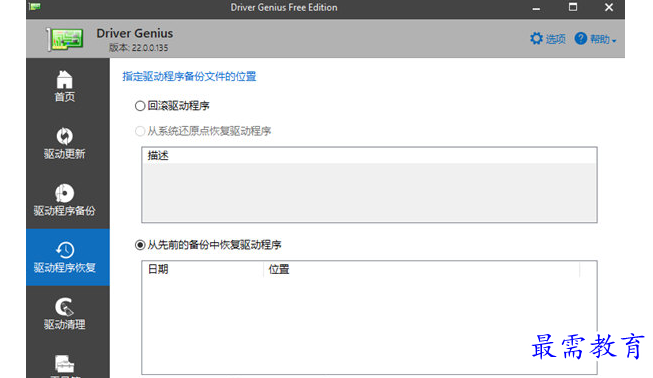Click the toolbox icon at sidebar bottom
The width and height of the screenshot is (653, 378).
(65, 365)
